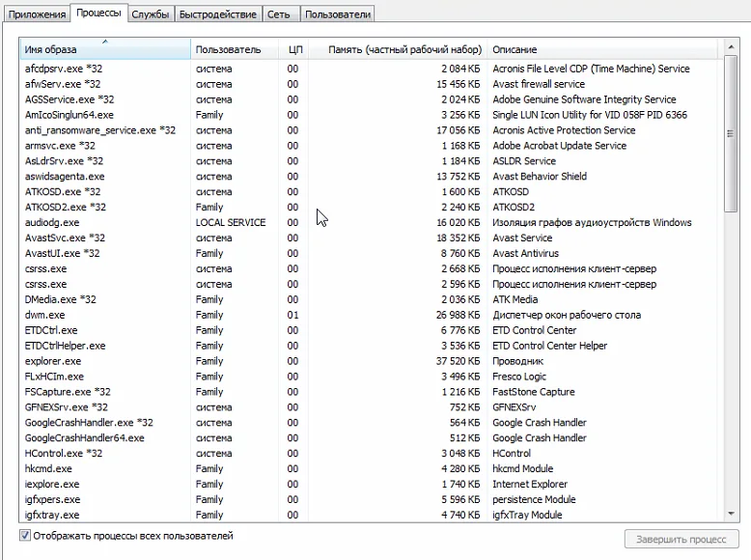Select the igfxpers.exe process
The height and width of the screenshot is (560, 751).
pyautogui.click(x=372, y=499)
